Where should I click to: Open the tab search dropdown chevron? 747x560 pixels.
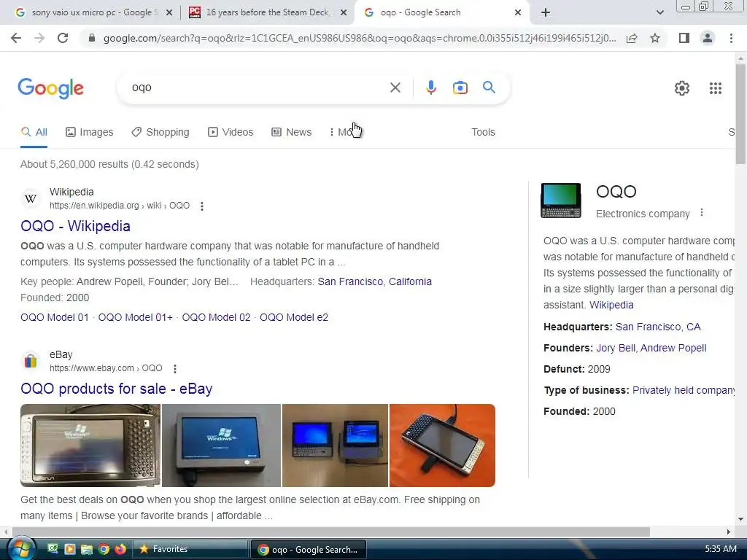(659, 12)
